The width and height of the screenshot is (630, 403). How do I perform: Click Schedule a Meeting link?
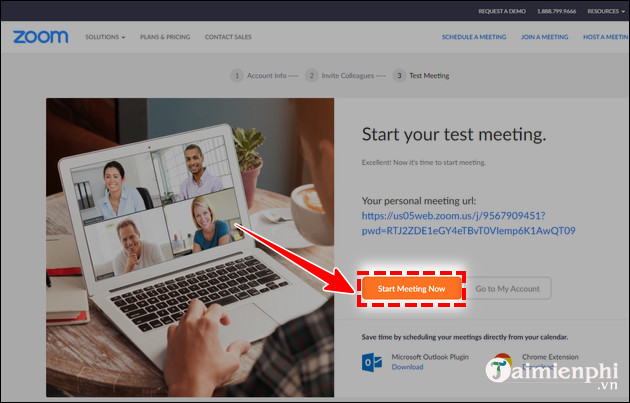(474, 37)
